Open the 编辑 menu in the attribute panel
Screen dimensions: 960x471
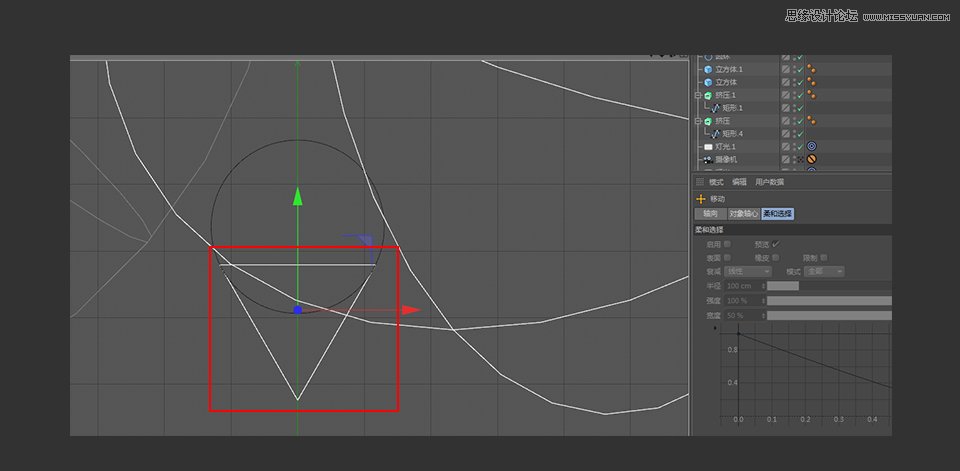tap(740, 182)
